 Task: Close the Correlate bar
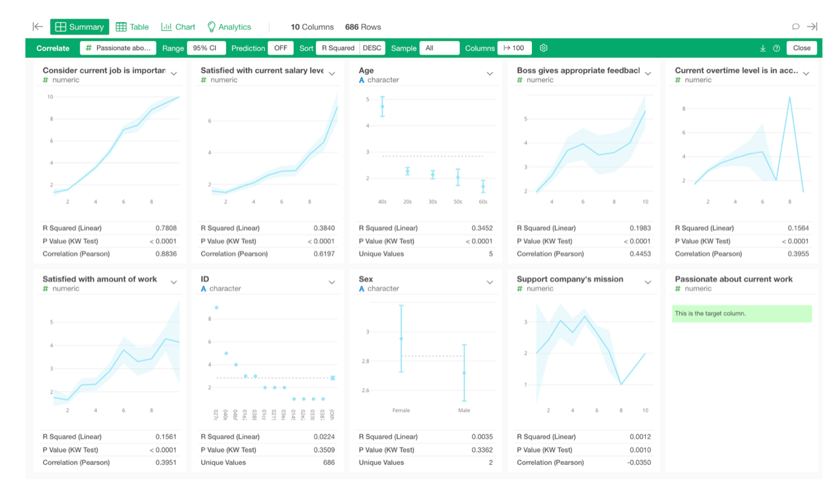pos(802,48)
